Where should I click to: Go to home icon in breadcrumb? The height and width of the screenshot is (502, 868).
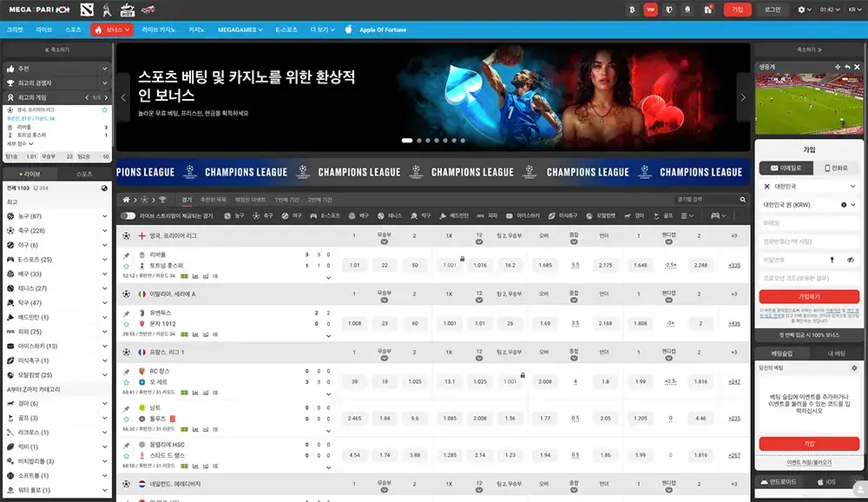[126, 200]
